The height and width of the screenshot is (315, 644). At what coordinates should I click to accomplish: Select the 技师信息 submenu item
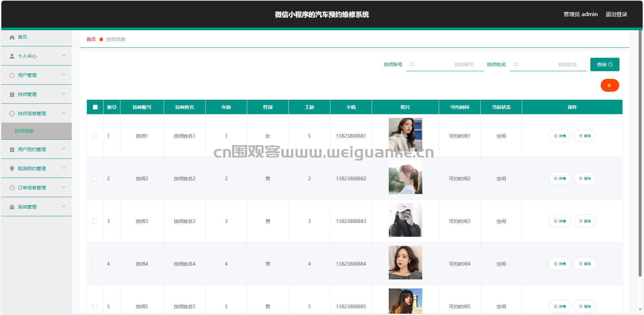click(x=37, y=131)
